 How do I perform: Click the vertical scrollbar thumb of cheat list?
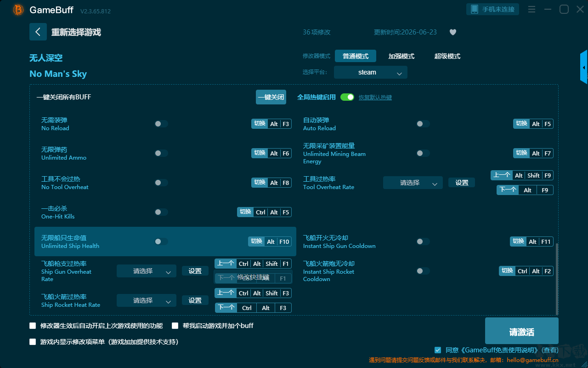557,278
